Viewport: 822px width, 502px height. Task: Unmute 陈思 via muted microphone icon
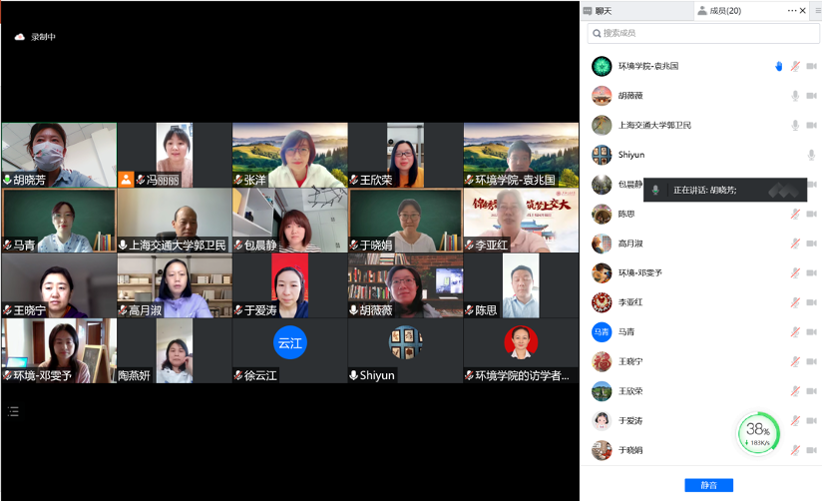point(795,214)
